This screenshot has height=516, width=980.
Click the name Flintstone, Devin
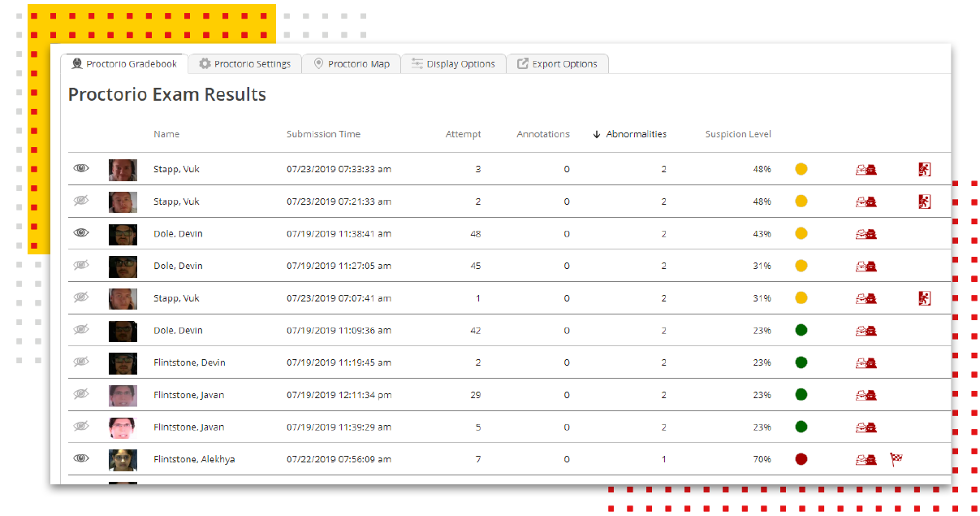[x=189, y=362]
